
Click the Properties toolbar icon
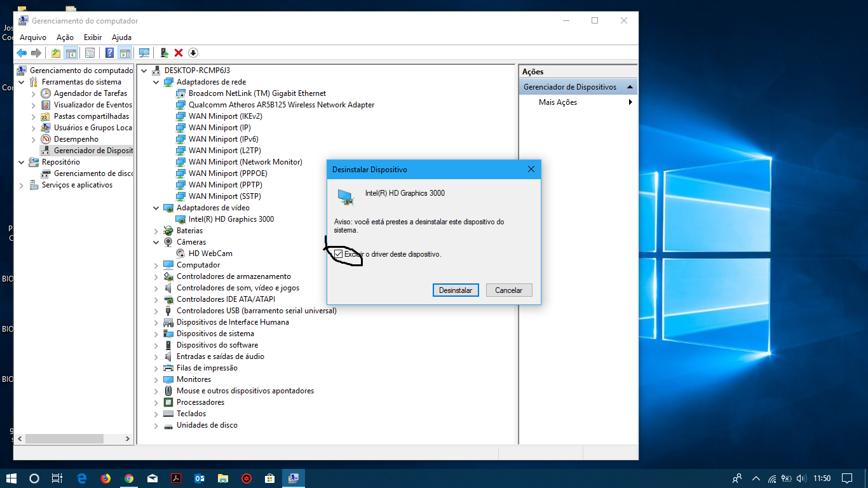tap(90, 53)
